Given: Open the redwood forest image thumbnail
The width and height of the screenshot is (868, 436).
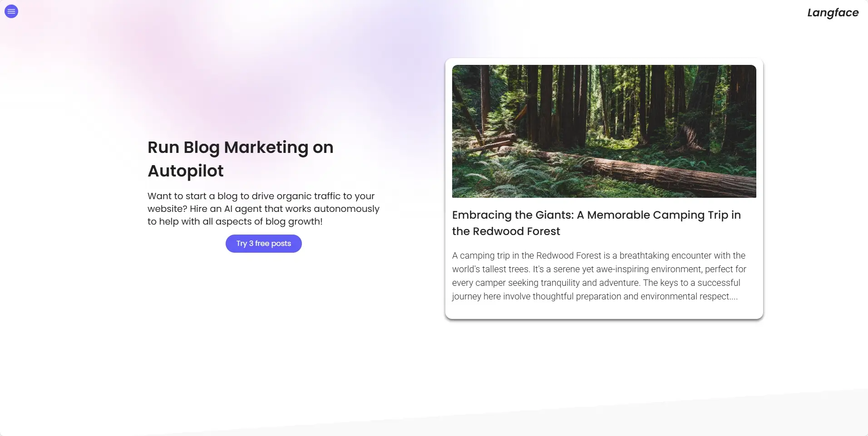Looking at the screenshot, I should tap(604, 131).
